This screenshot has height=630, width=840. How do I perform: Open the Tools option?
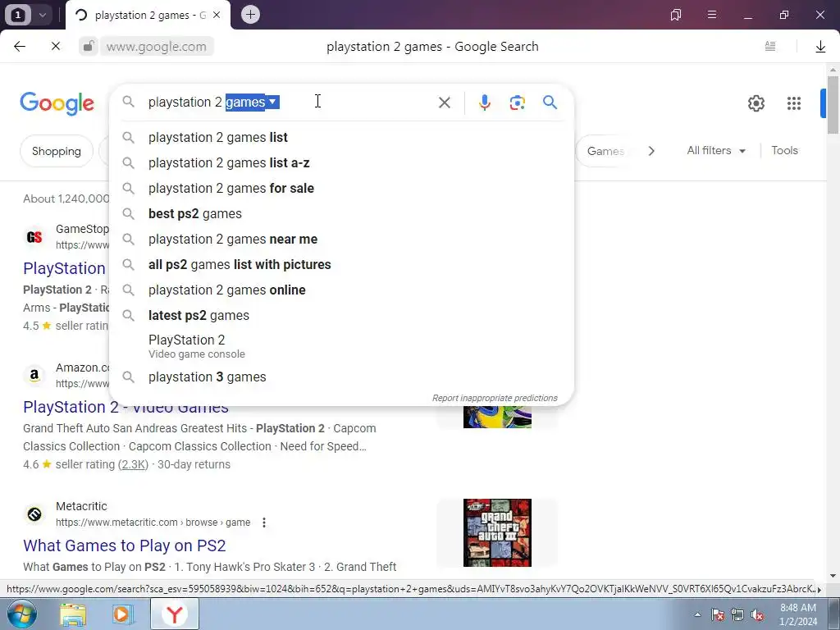click(x=784, y=151)
